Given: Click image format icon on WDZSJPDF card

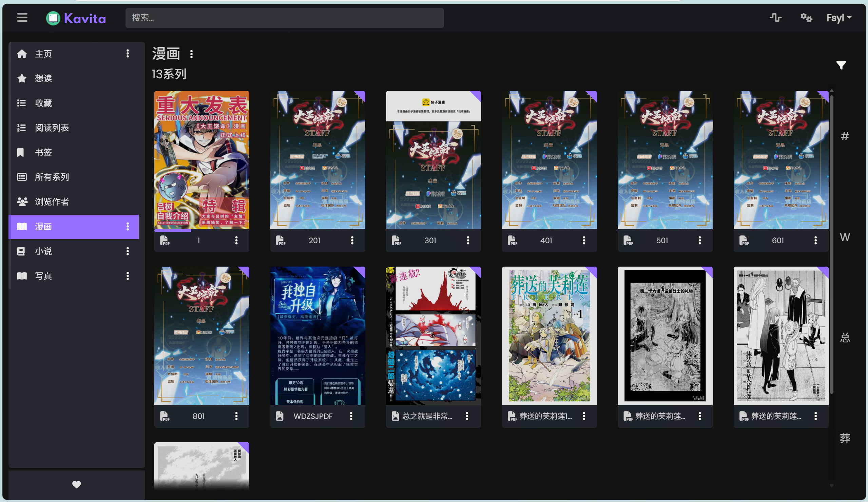Looking at the screenshot, I should point(280,416).
